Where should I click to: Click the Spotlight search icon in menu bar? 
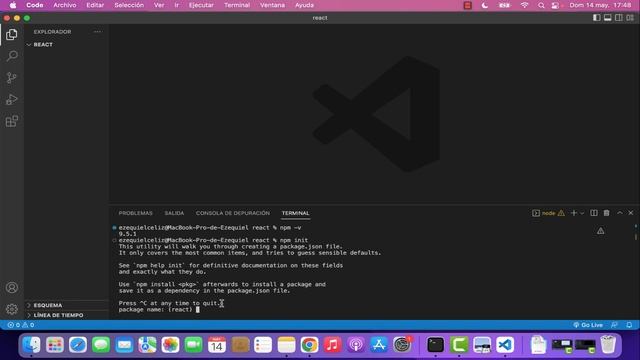(541, 5)
